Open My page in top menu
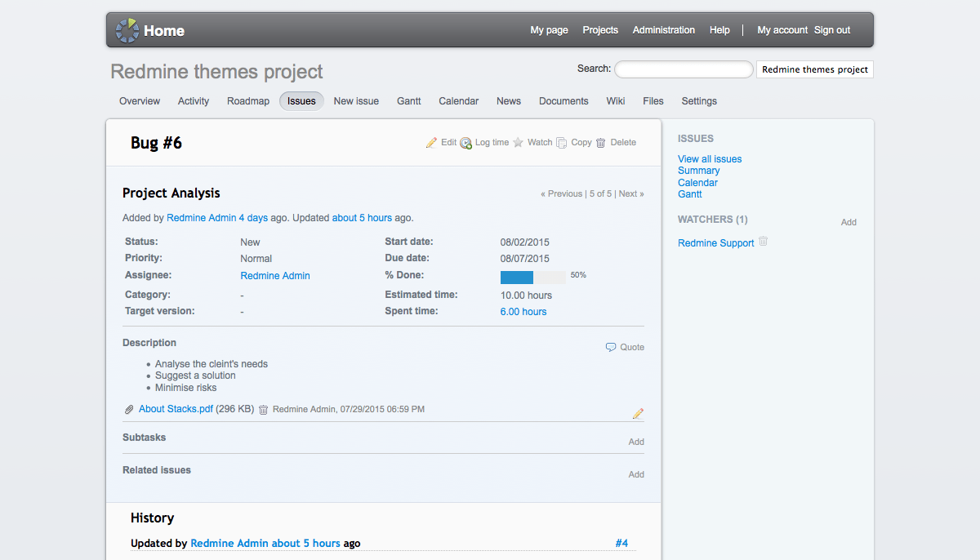The height and width of the screenshot is (560, 980). [x=549, y=30]
